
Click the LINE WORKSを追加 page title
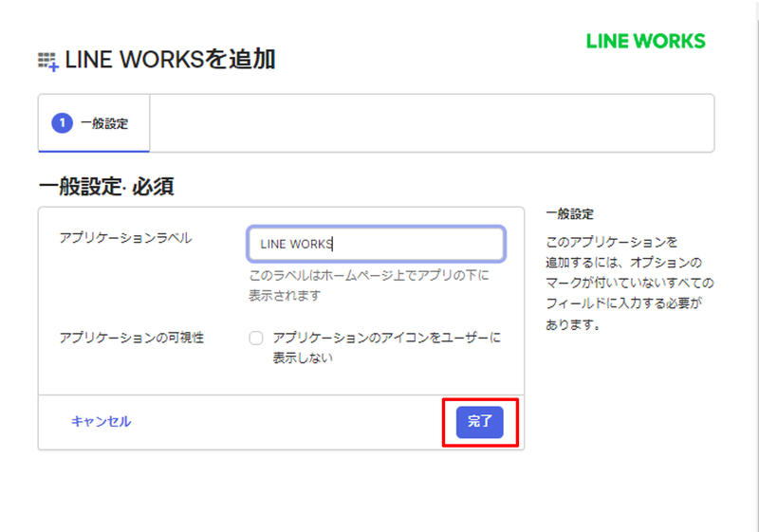click(x=170, y=60)
